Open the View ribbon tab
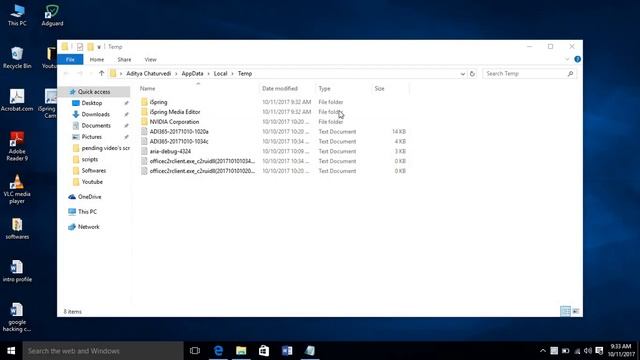640x360 pixels. click(150, 60)
